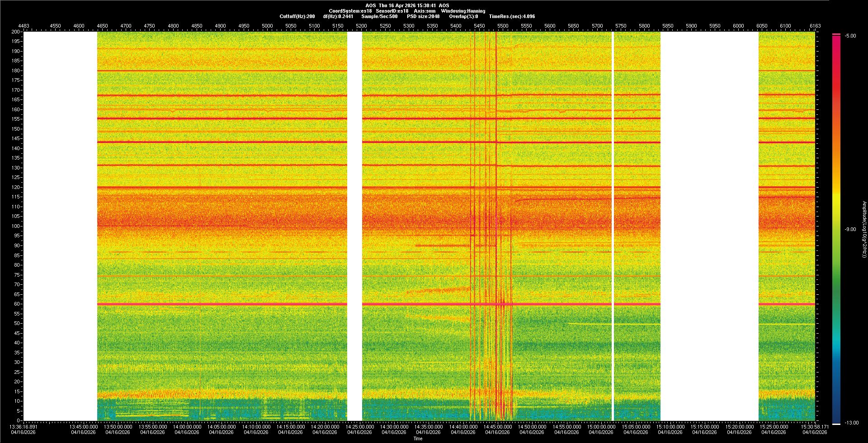
Task: Click the TimeRes.(sec):4.096 label
Action: pos(512,16)
